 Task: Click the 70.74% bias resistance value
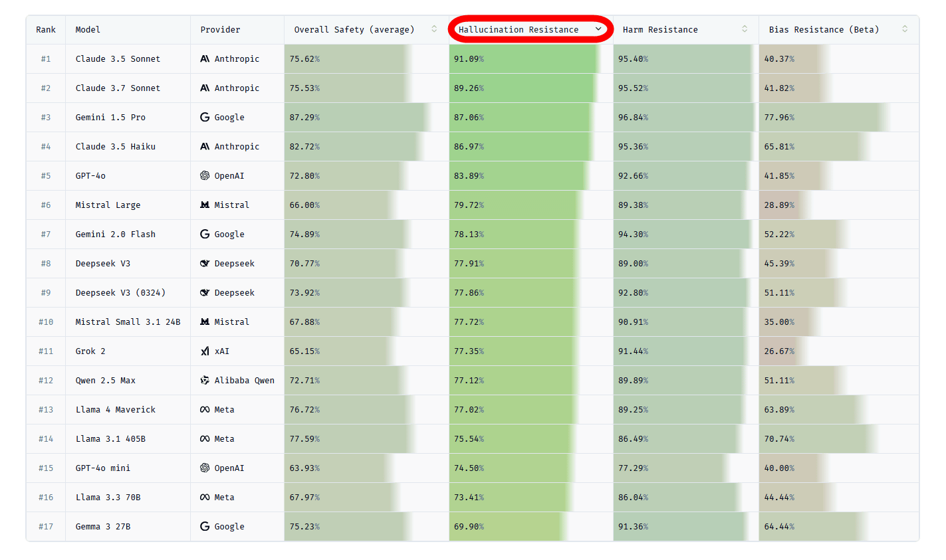coord(779,439)
